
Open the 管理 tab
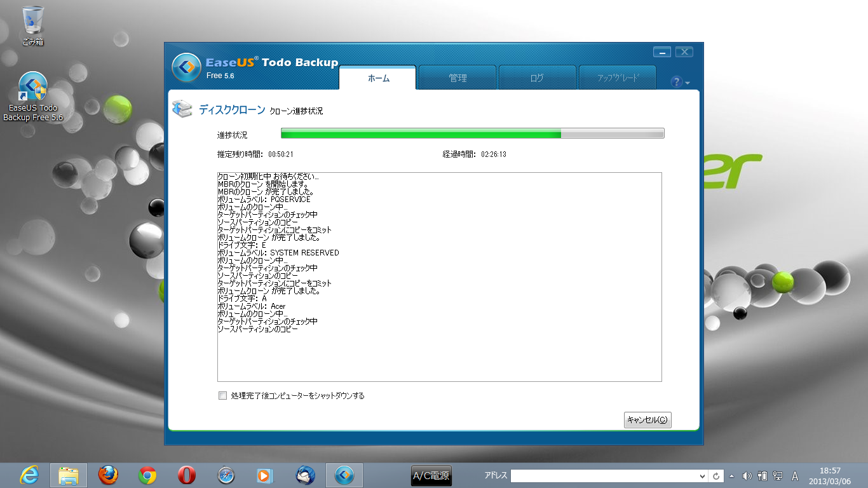(x=458, y=78)
